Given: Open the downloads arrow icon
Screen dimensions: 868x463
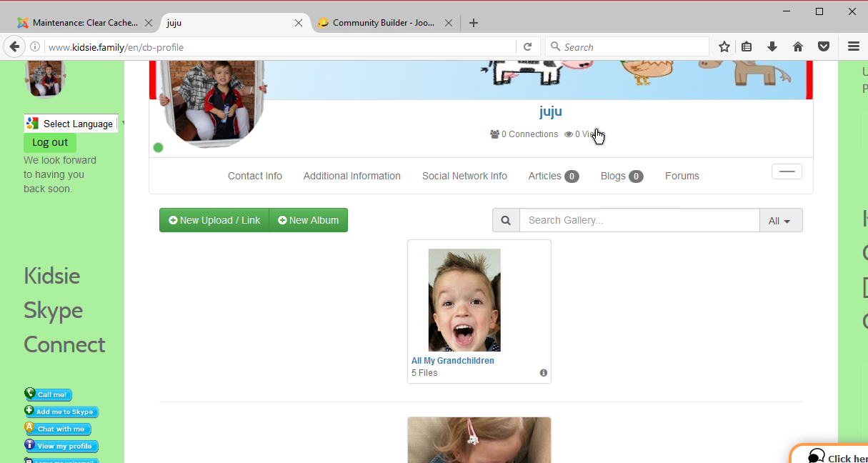Looking at the screenshot, I should coord(772,47).
